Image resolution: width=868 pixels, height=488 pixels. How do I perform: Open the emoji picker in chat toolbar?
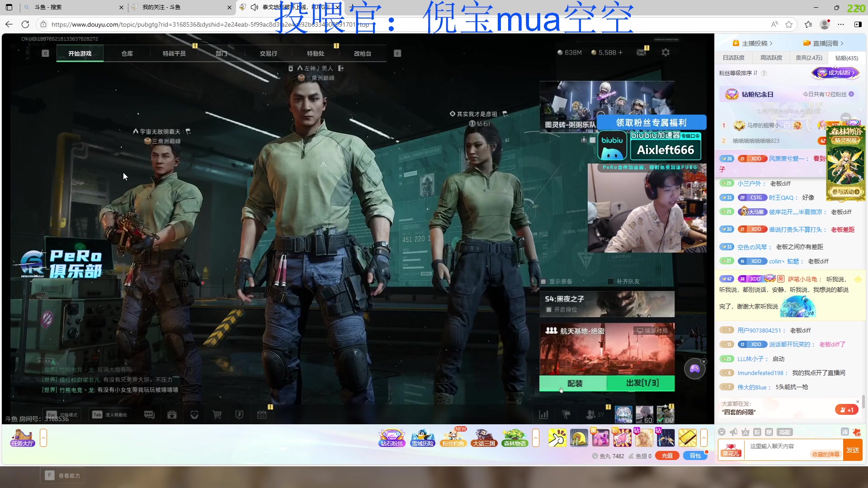722,432
